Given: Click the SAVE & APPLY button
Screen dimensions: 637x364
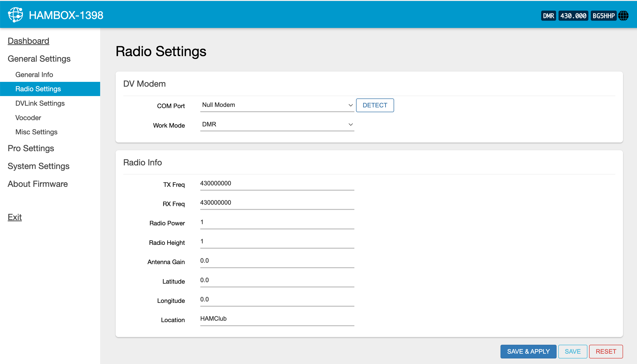Looking at the screenshot, I should point(528,351).
